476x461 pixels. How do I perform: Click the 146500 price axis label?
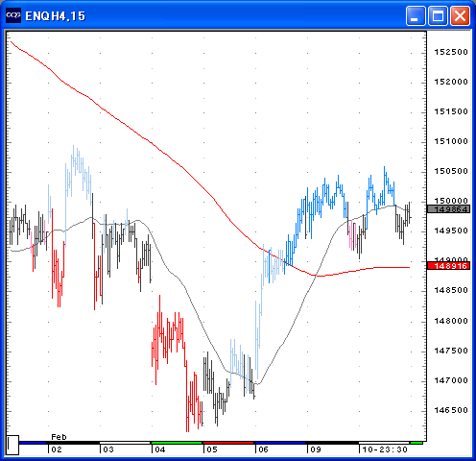(451, 410)
